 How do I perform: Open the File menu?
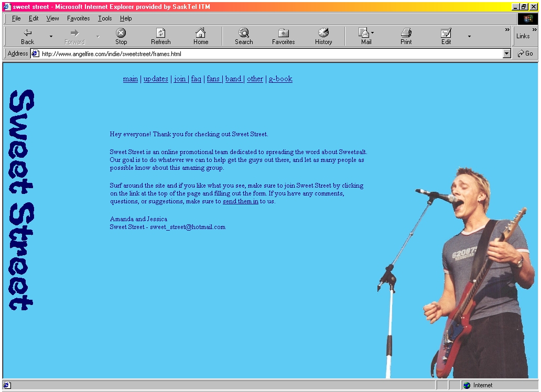pyautogui.click(x=16, y=18)
